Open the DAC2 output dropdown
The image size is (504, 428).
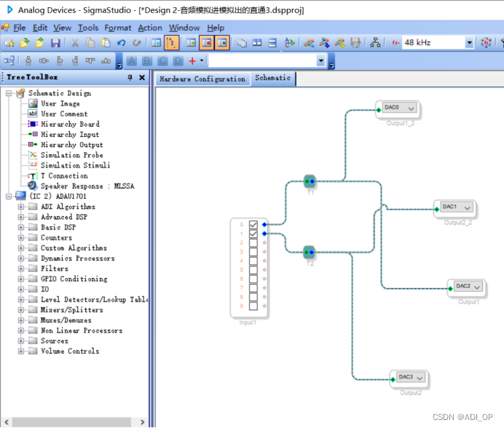pos(477,287)
